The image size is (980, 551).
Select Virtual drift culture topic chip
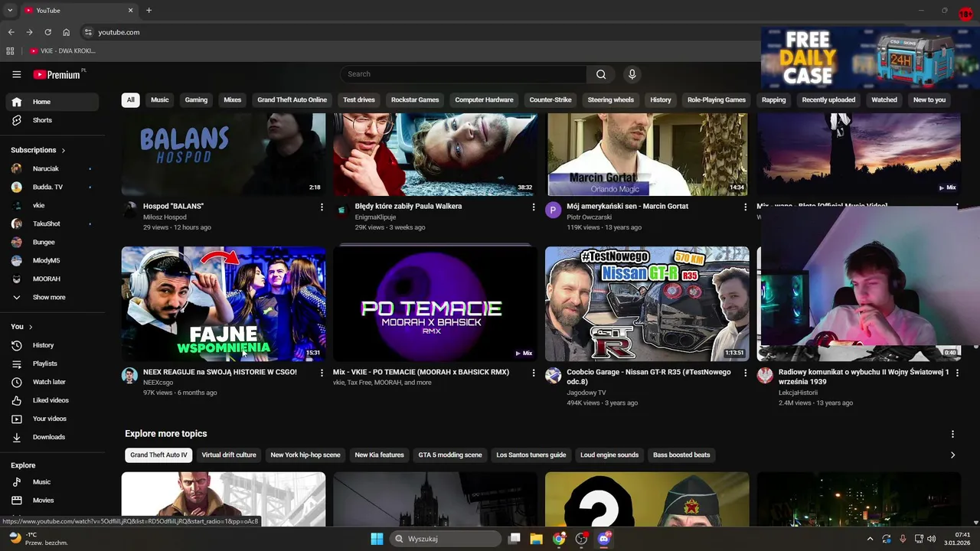pos(229,455)
